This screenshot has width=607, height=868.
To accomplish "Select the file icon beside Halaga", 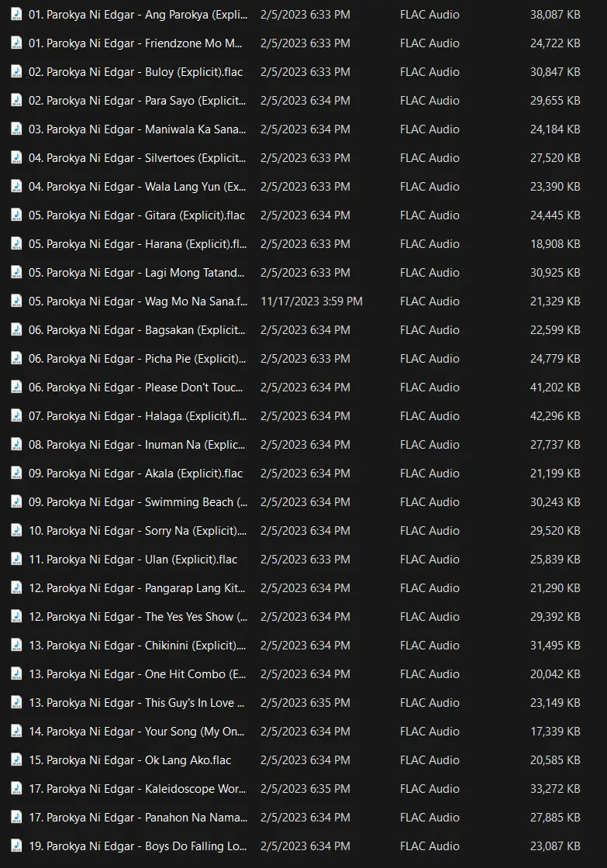I will [x=16, y=415].
